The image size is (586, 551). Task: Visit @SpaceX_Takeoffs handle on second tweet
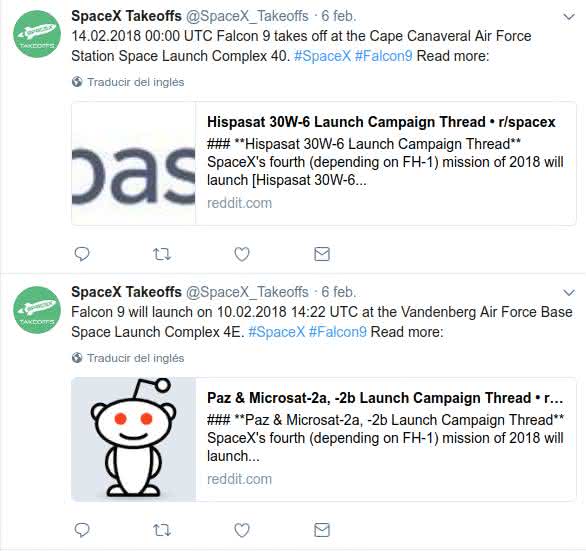247,292
